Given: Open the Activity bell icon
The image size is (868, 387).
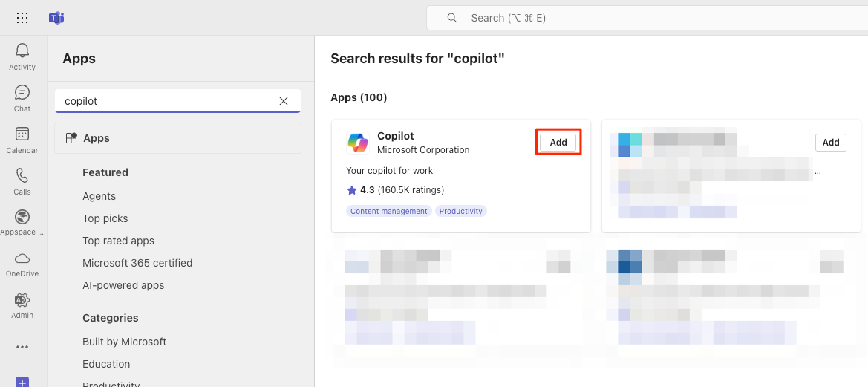Looking at the screenshot, I should pyautogui.click(x=22, y=51).
